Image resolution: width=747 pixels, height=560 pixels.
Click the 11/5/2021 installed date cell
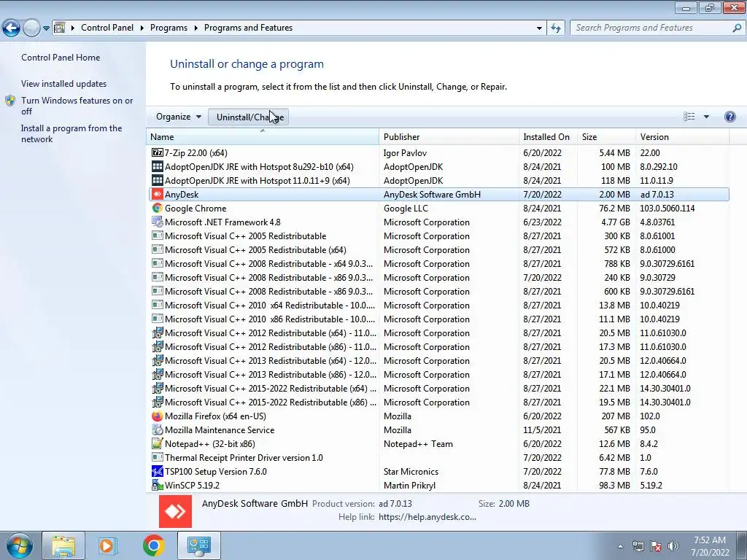pos(542,430)
